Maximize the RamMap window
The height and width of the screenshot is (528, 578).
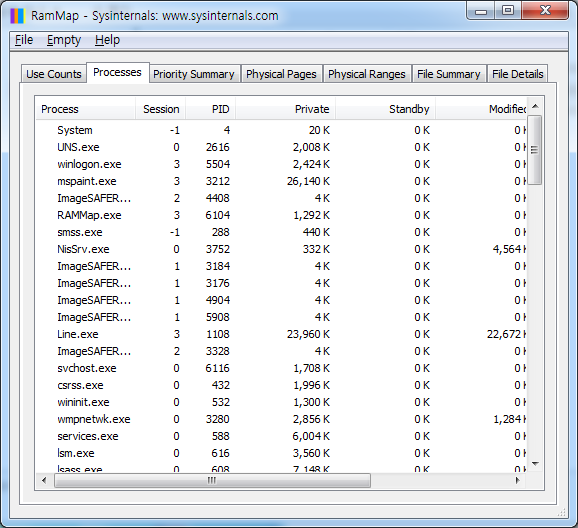click(508, 10)
